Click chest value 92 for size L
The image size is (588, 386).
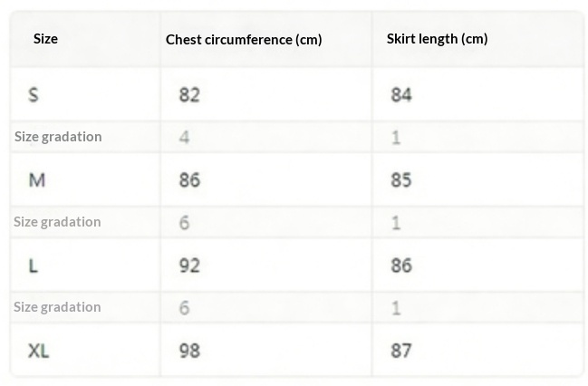(x=189, y=265)
